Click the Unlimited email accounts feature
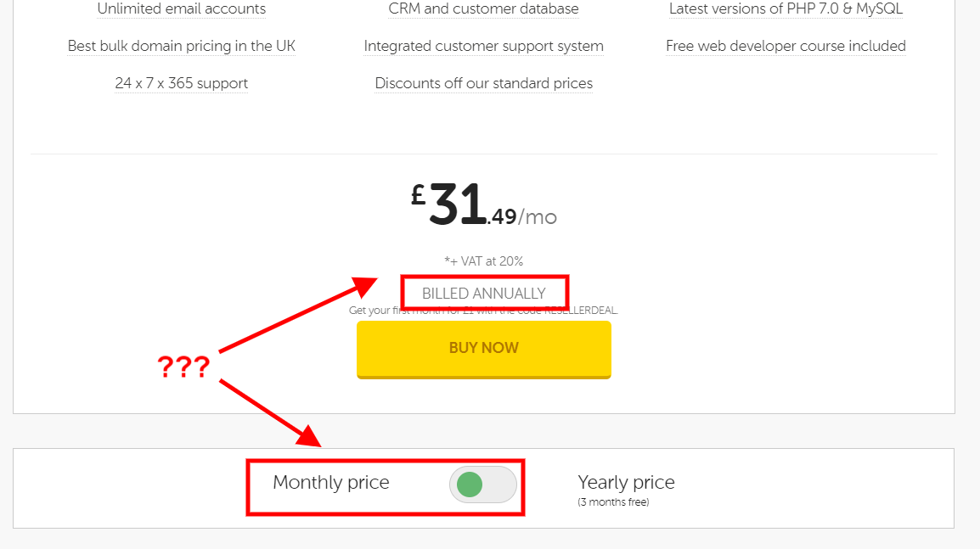980x549 pixels. [x=181, y=9]
